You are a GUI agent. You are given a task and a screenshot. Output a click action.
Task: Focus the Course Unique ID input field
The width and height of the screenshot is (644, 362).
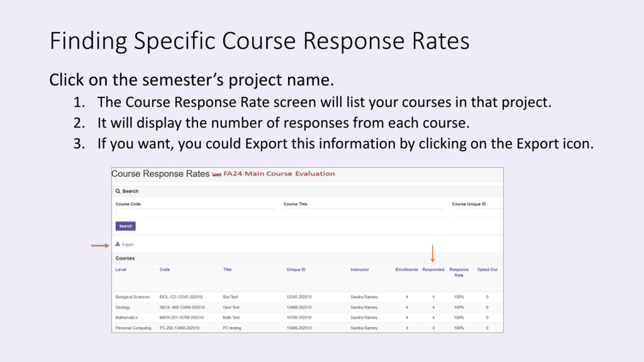(477, 213)
